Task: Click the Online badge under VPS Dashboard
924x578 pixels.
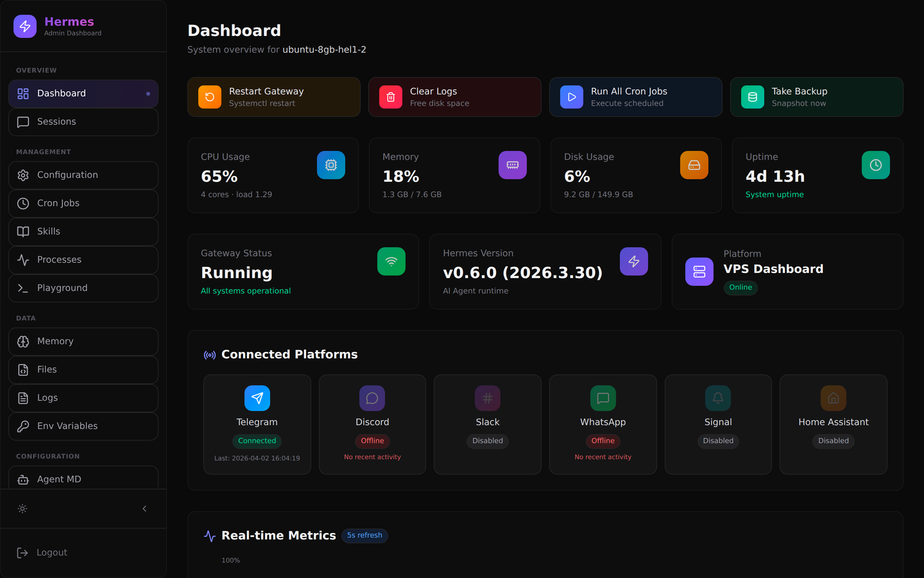Action: [x=740, y=288]
